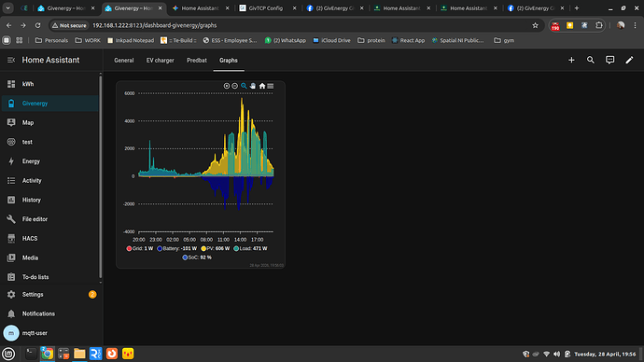The width and height of the screenshot is (644, 362).
Task: Open a new browser tab
Action: [x=577, y=8]
